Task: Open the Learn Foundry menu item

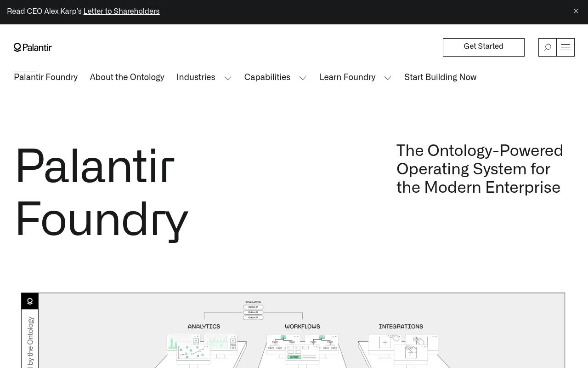Action: point(347,77)
